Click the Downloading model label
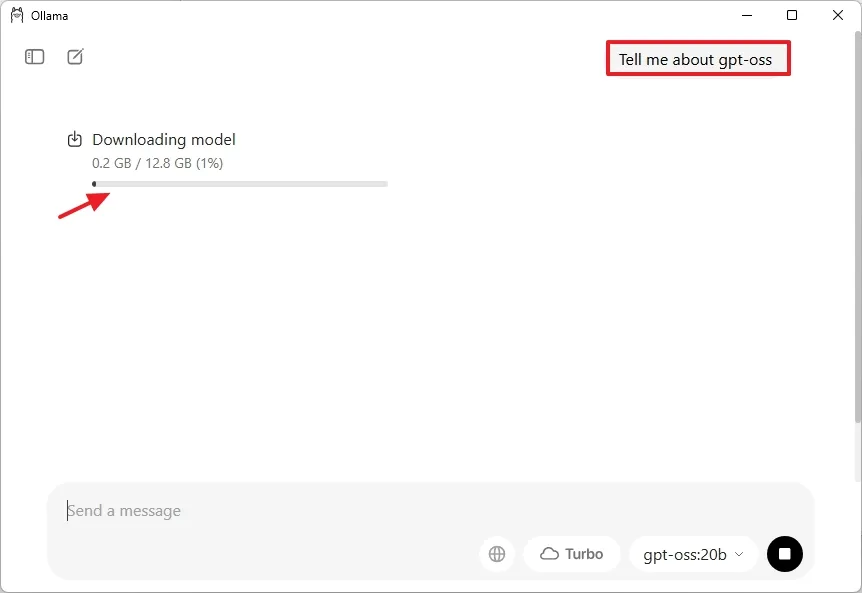This screenshot has height=593, width=862. coord(163,139)
